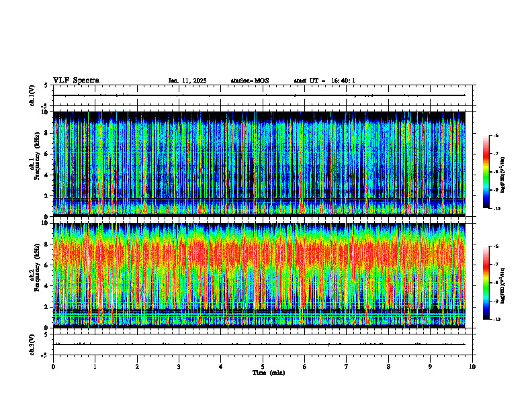Click the "2" kHz tick on ch.2 frequency axis

click(x=47, y=307)
